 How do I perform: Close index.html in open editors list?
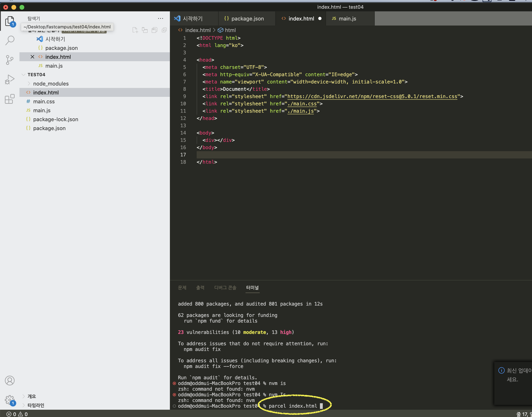(x=32, y=57)
